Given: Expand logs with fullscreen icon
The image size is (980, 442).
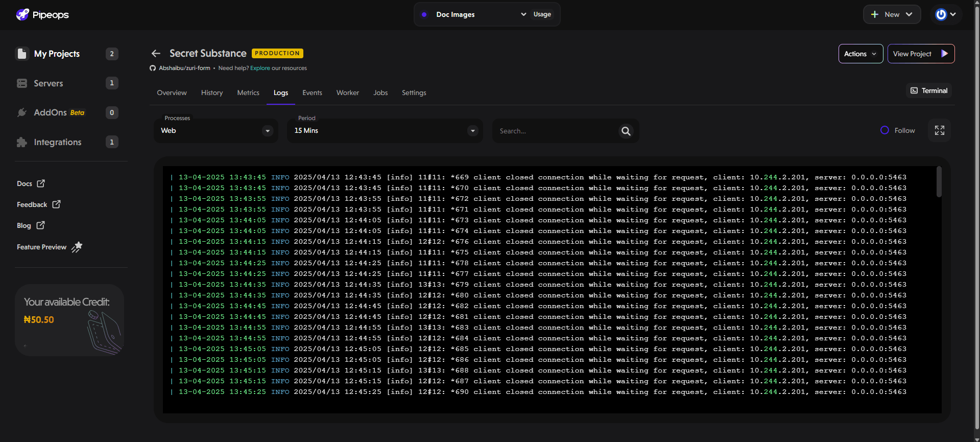Looking at the screenshot, I should 939,130.
